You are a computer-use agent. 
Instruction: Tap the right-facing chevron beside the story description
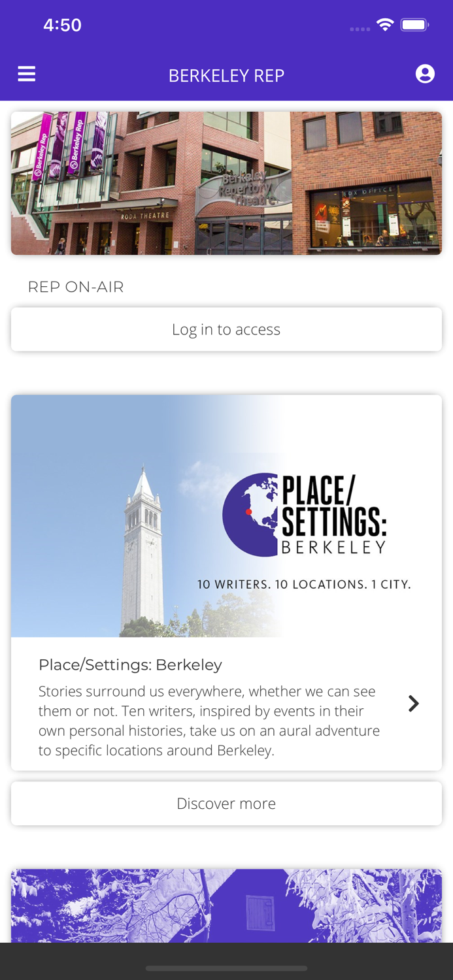413,704
